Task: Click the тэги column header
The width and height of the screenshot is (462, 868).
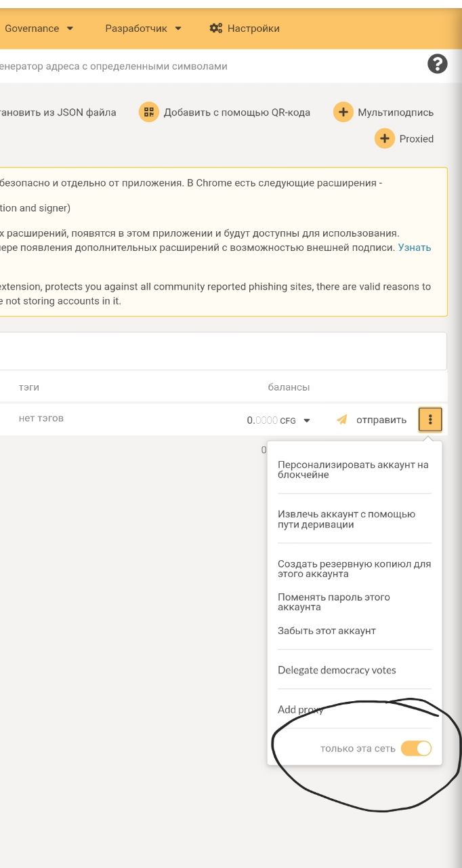Action: [x=29, y=387]
